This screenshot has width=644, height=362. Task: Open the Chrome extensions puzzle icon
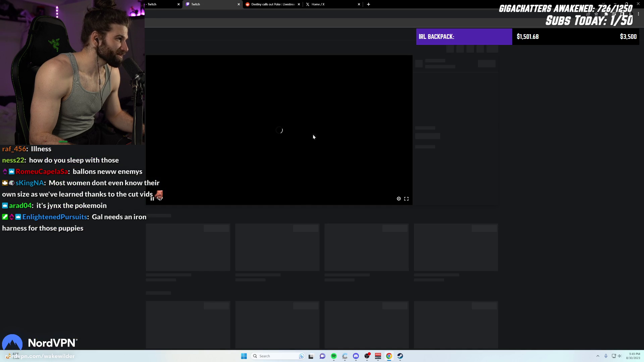[606, 14]
